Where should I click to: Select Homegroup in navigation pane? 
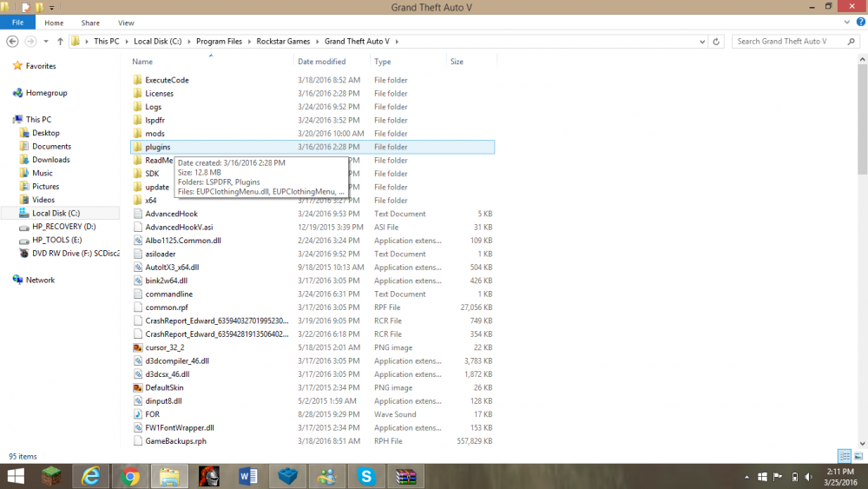click(x=46, y=92)
